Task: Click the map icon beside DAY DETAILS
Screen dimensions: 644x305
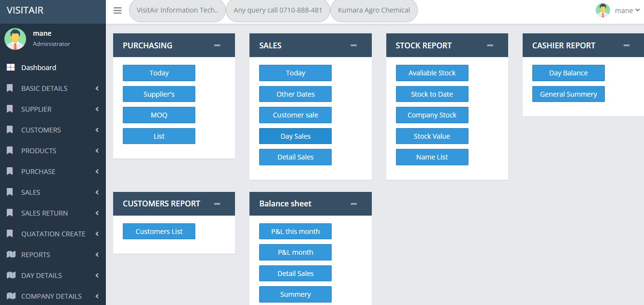Action: click(x=11, y=276)
